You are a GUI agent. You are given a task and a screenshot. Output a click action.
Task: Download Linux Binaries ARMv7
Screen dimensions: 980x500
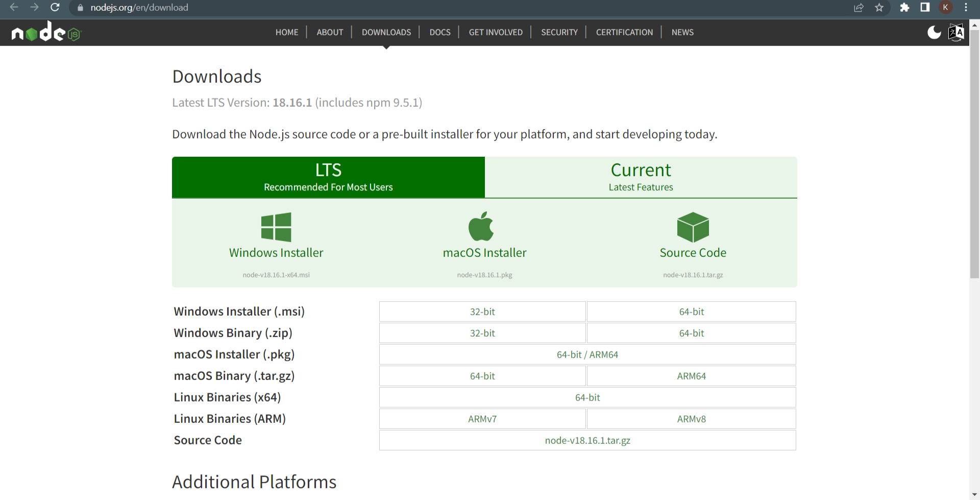click(482, 419)
